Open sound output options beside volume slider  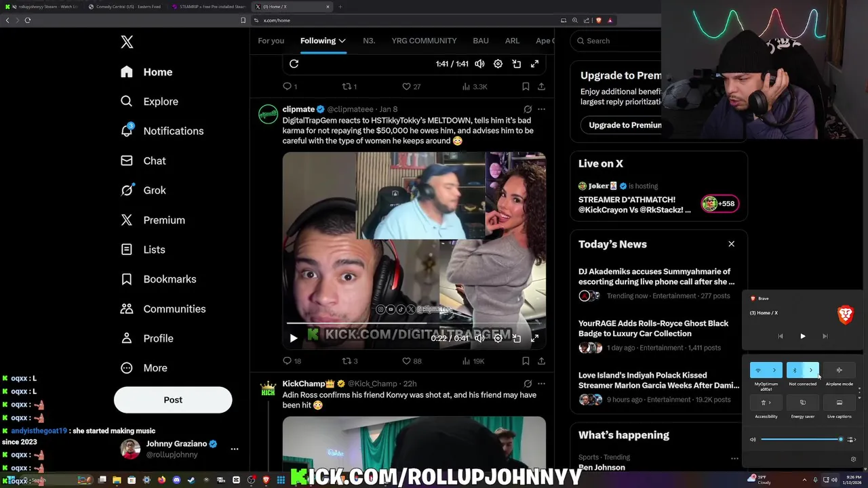pos(851,439)
